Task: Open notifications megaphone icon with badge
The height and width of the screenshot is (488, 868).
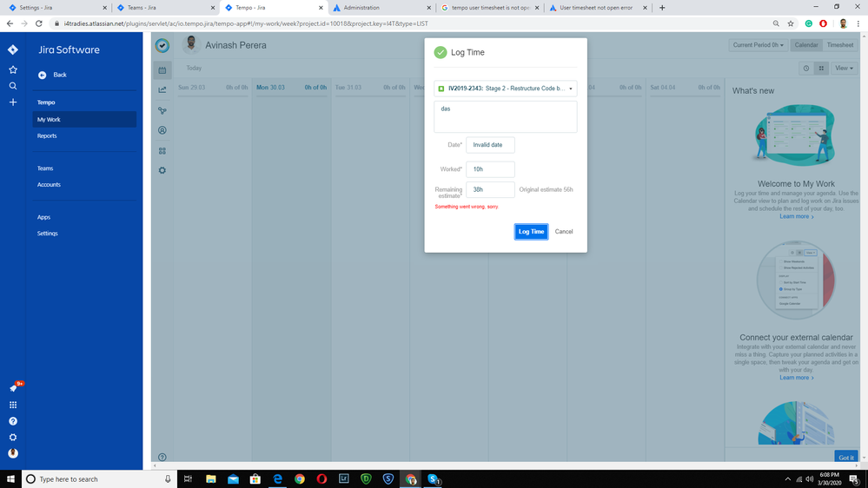Action: [x=14, y=387]
